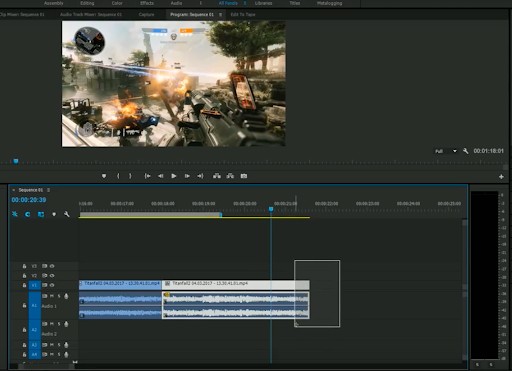
Task: Step forward one frame
Action: point(187,176)
